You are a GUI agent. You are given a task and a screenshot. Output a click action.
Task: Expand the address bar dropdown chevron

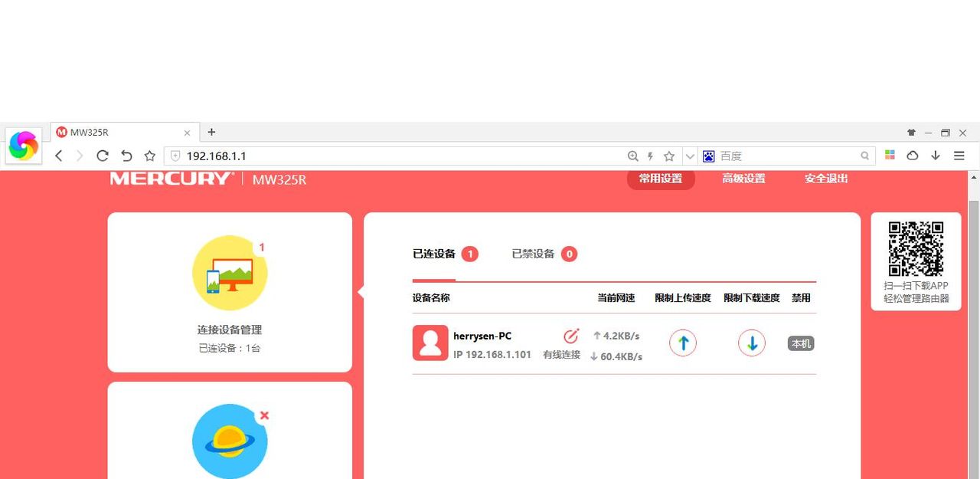690,156
